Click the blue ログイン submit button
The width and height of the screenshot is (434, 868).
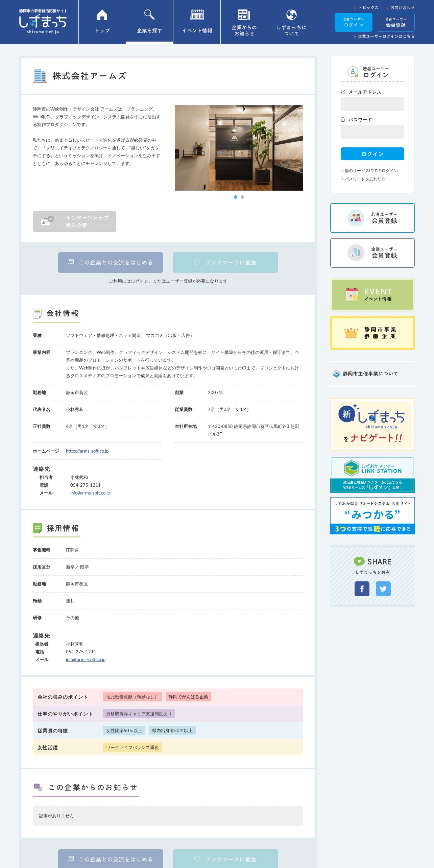(372, 154)
